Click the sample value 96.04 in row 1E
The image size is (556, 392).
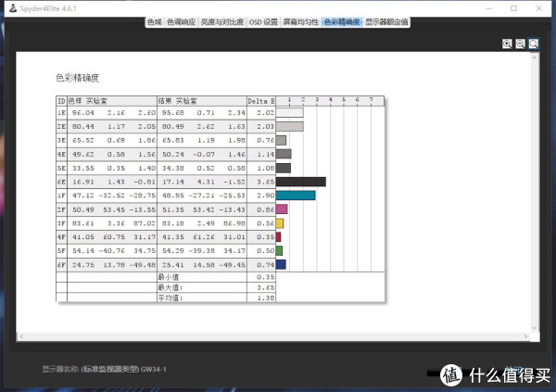point(83,113)
